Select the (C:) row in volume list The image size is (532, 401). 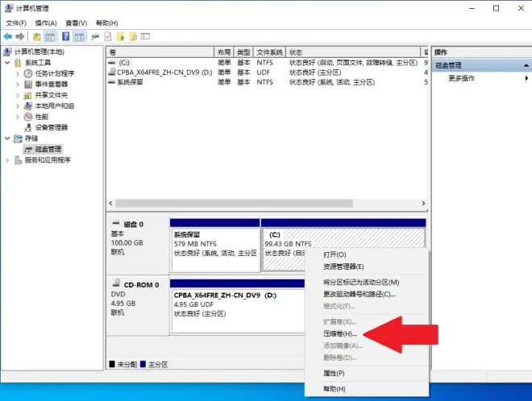[x=267, y=63]
